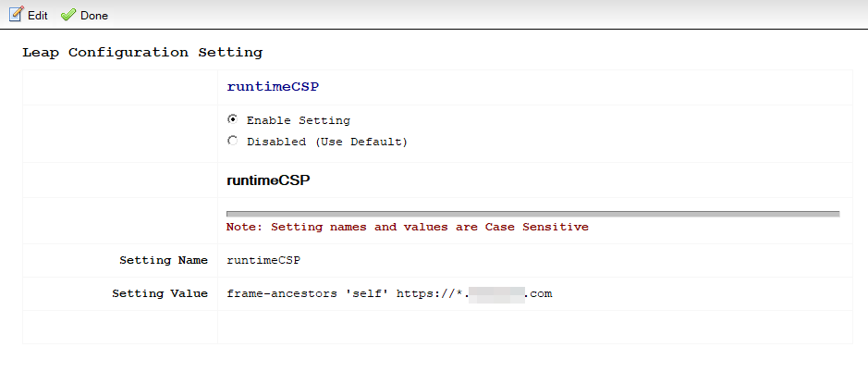Screen dimensions: 868x372
Task: Click the green Done checkmark icon
Action: coord(68,15)
